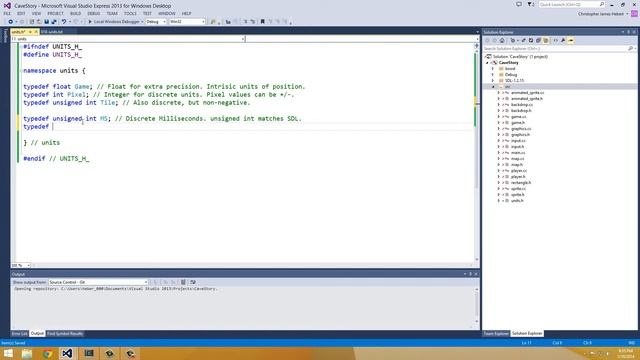Pin the units.h editor tab
Screen dimensions: 640x360
point(30,31)
